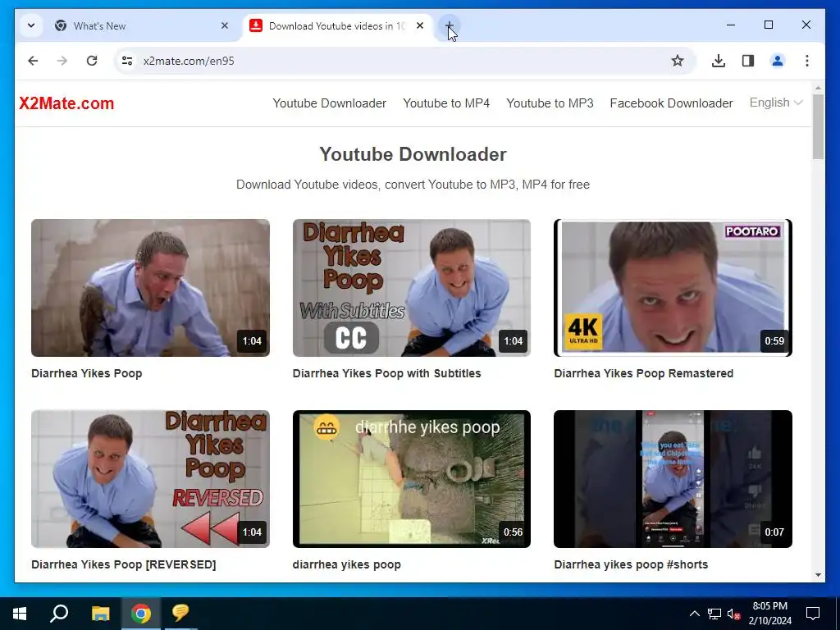The image size is (840, 630).
Task: Click the scrollbar down arrow
Action: tap(818, 575)
